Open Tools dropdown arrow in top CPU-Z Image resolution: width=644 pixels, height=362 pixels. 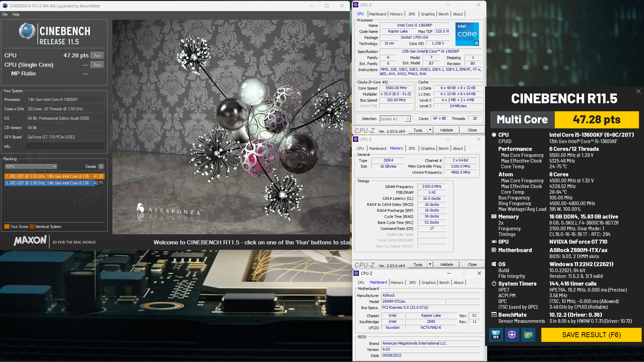click(x=430, y=130)
